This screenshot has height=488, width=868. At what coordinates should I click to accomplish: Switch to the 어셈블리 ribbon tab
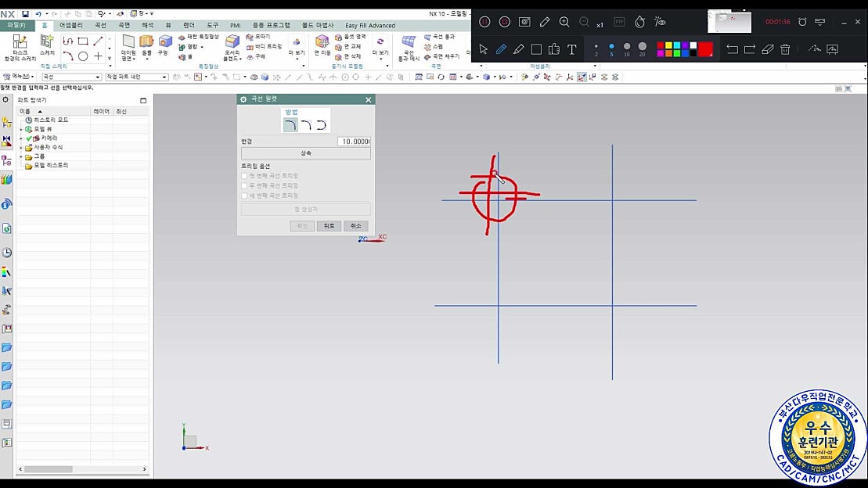[72, 24]
